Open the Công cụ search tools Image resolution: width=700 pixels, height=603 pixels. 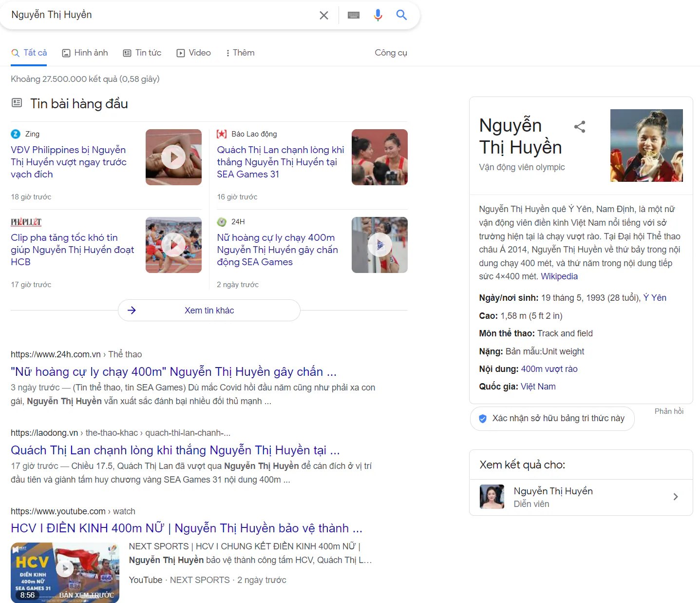[391, 53]
